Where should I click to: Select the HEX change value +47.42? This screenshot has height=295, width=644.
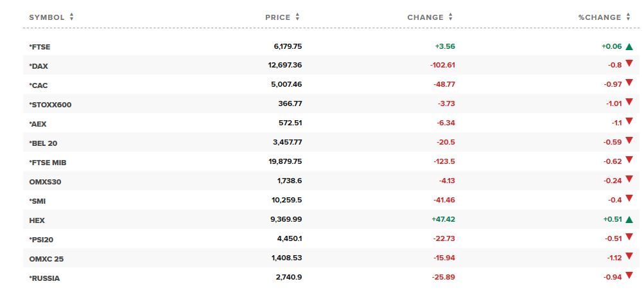444,219
